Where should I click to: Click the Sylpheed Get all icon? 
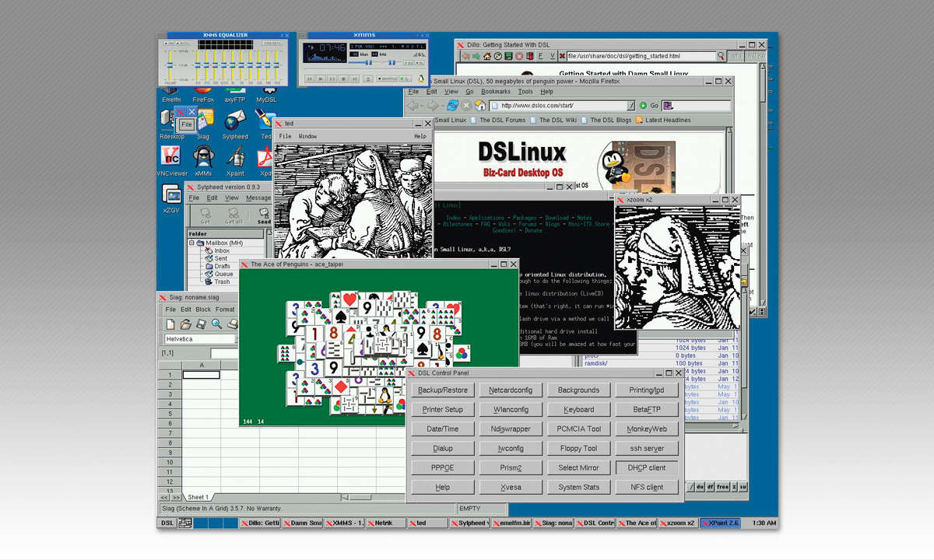point(234,215)
